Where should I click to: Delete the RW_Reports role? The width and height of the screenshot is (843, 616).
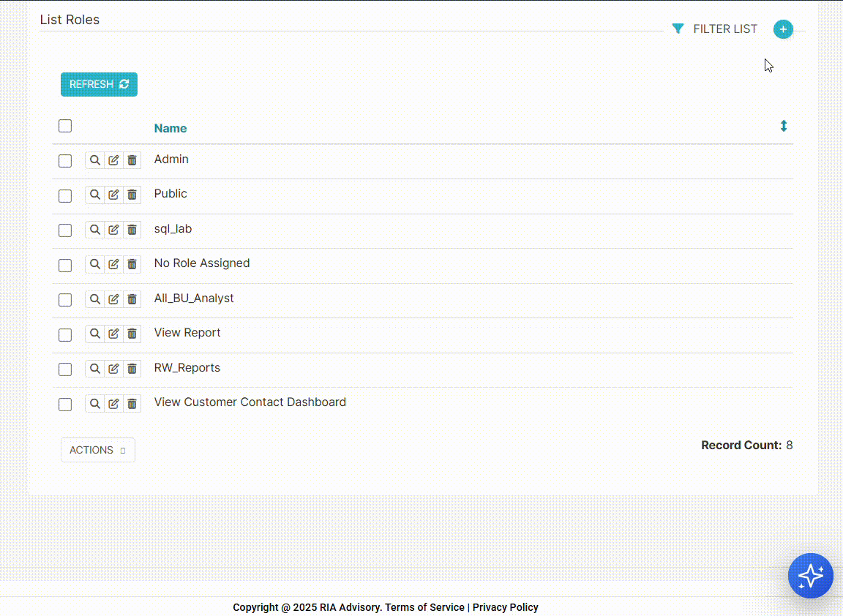[x=132, y=369]
